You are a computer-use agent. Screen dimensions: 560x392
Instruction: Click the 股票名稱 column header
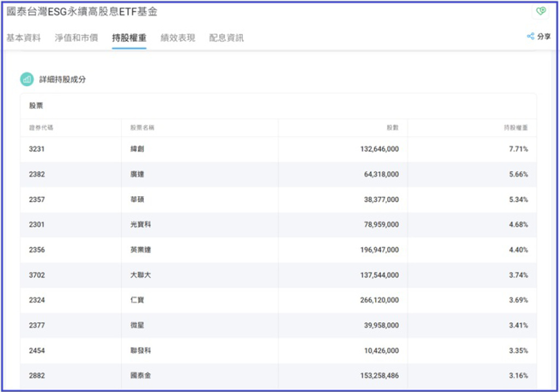click(142, 127)
